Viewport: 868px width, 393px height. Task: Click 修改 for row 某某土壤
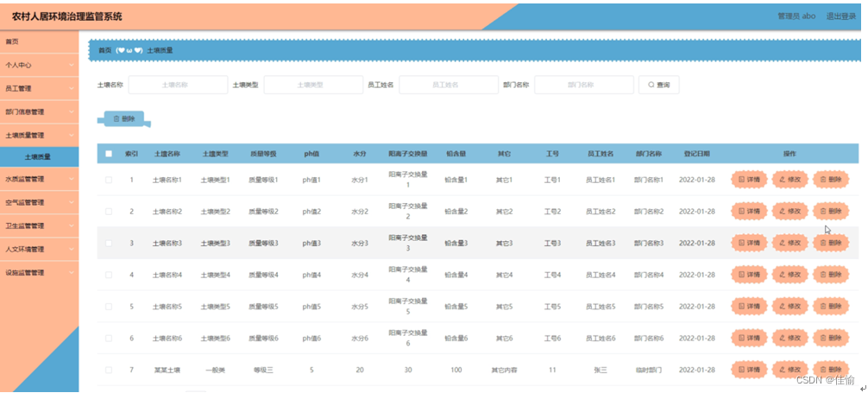(x=790, y=370)
